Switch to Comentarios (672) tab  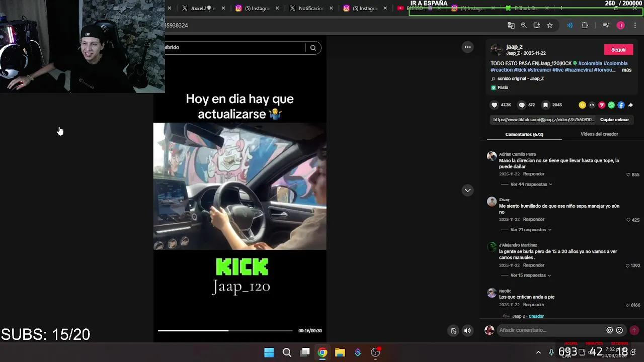pos(524,134)
